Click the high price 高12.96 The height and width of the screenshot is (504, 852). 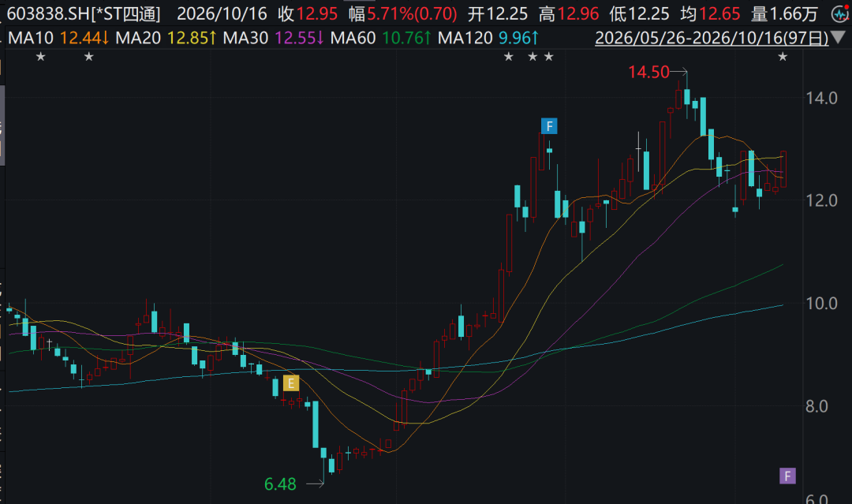tap(568, 14)
